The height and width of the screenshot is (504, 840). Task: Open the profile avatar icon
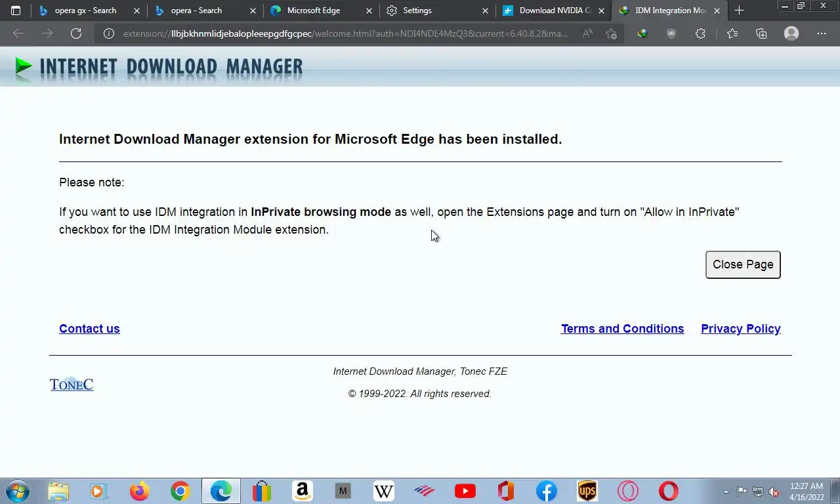(x=791, y=33)
